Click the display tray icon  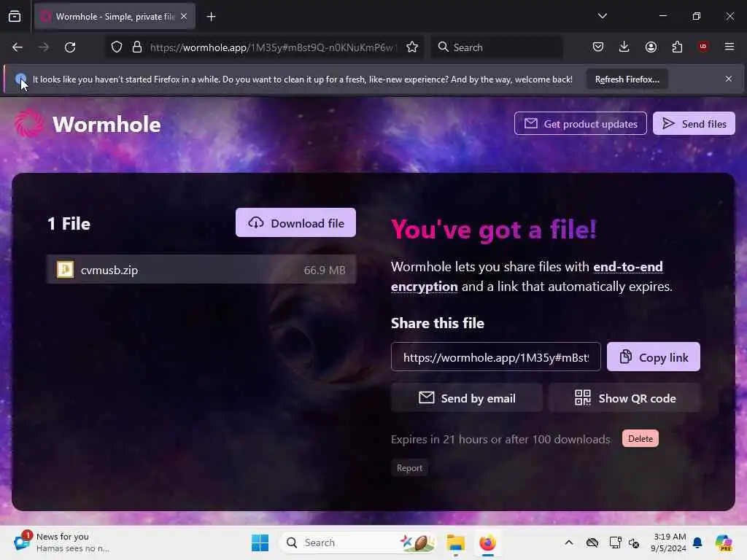coord(615,542)
